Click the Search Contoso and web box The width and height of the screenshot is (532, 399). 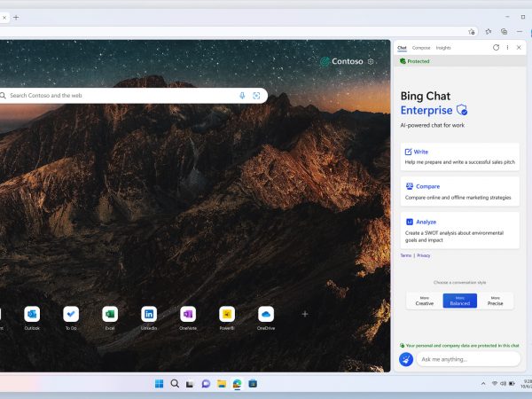point(133,96)
